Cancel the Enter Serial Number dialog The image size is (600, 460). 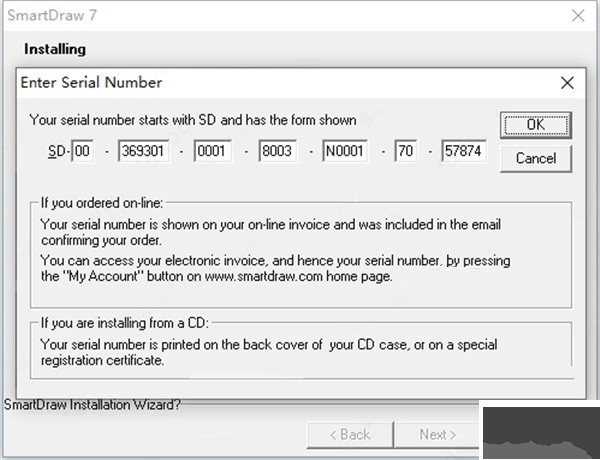(x=536, y=158)
